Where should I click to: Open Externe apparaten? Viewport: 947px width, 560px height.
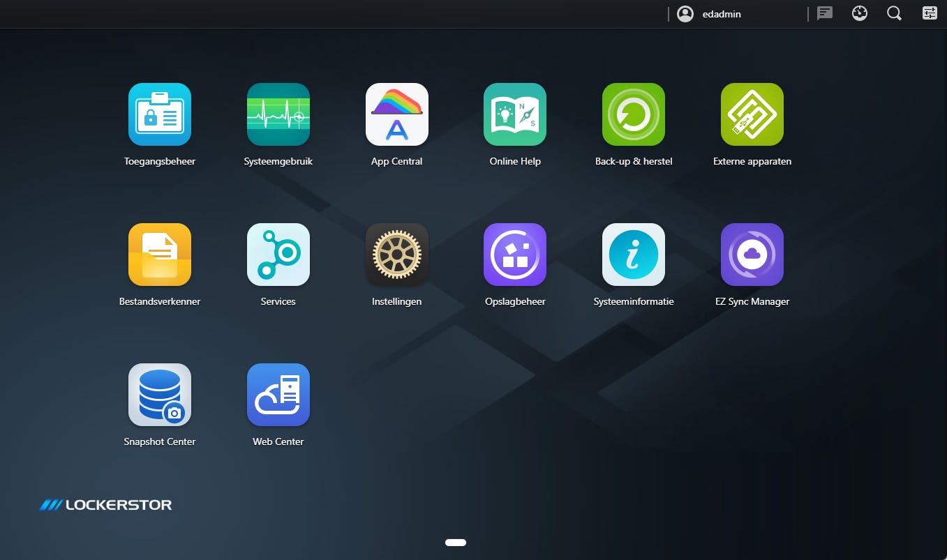point(752,114)
